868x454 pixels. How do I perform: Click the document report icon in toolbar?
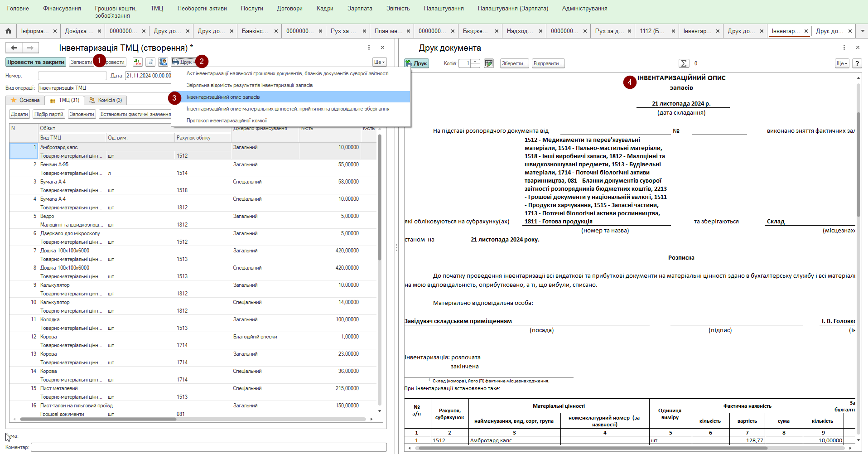[x=150, y=62]
